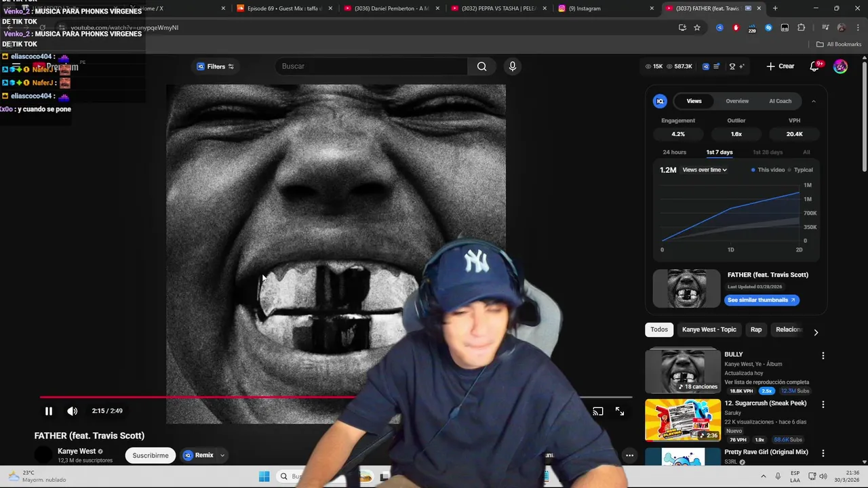Open the Kanye West channel link

click(77, 451)
